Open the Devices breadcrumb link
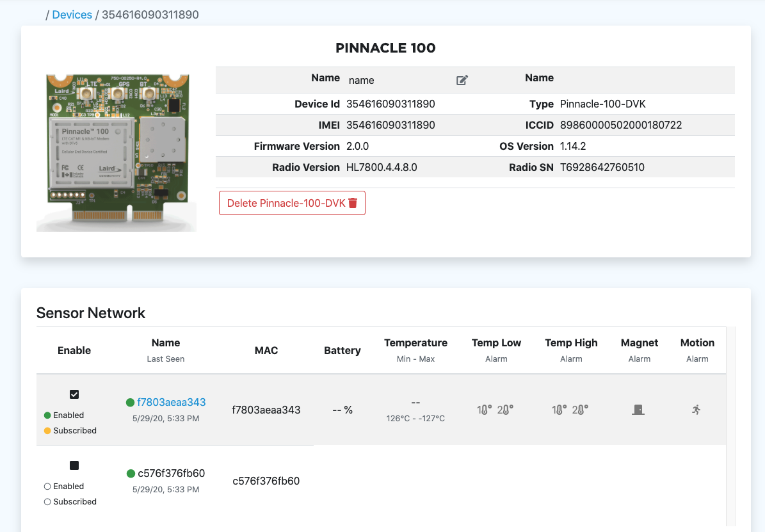This screenshot has height=532, width=765. [72, 15]
